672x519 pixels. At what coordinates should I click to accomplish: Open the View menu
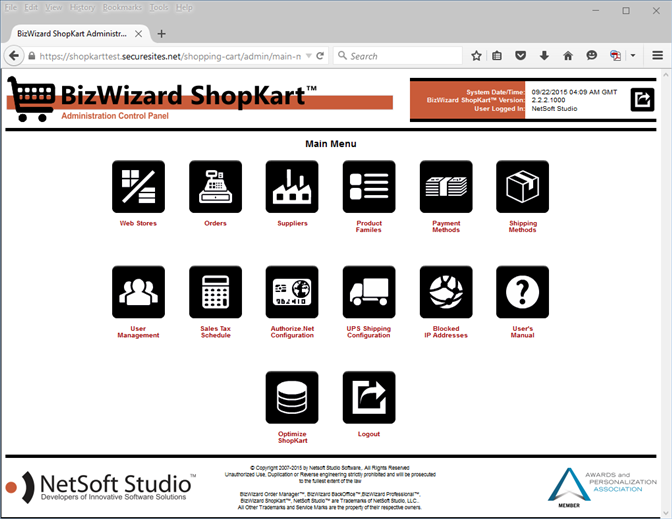[54, 7]
